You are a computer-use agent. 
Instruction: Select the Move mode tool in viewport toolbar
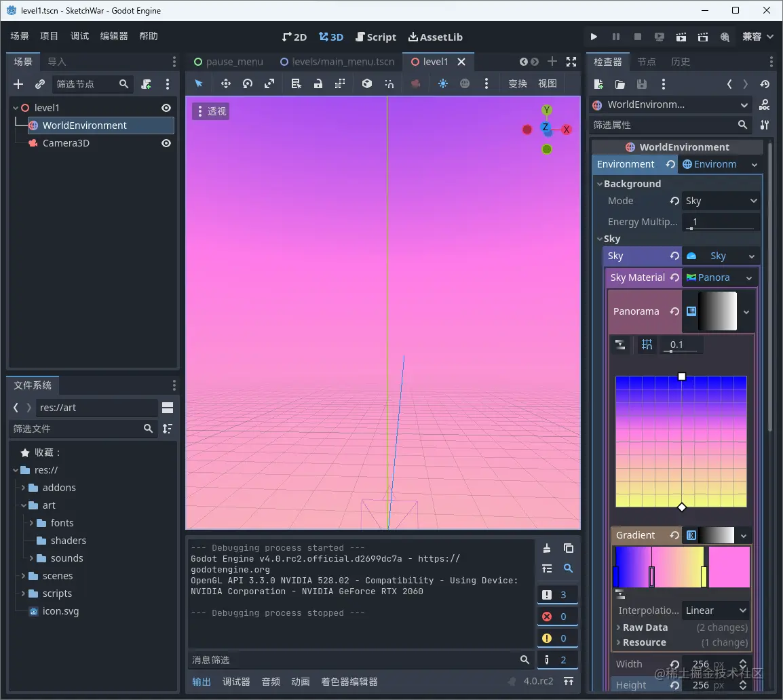(x=226, y=83)
